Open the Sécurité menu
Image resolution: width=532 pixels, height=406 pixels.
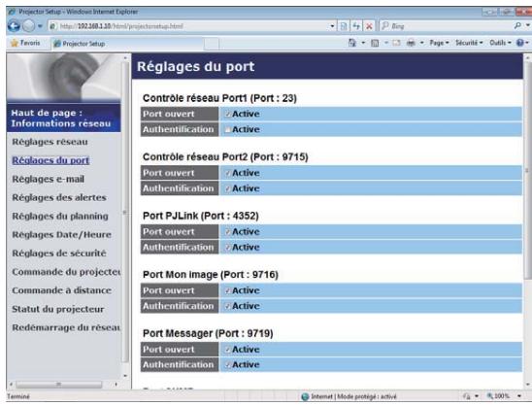click(x=469, y=43)
